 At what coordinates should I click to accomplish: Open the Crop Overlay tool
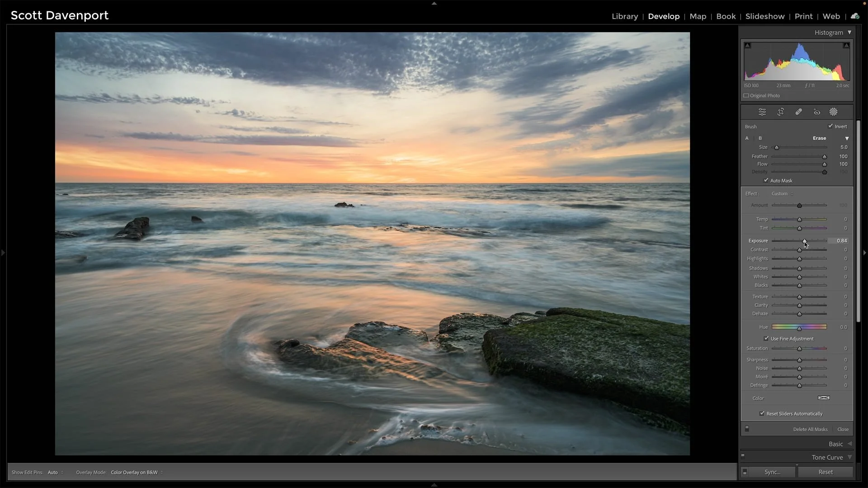tap(780, 112)
